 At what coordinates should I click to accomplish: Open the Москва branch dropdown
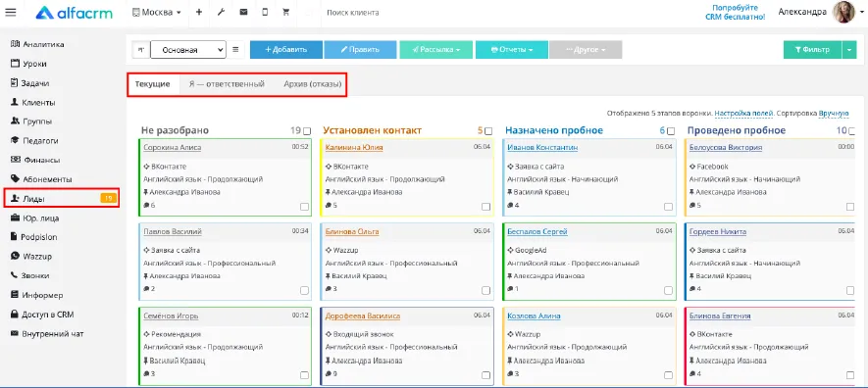[x=157, y=12]
